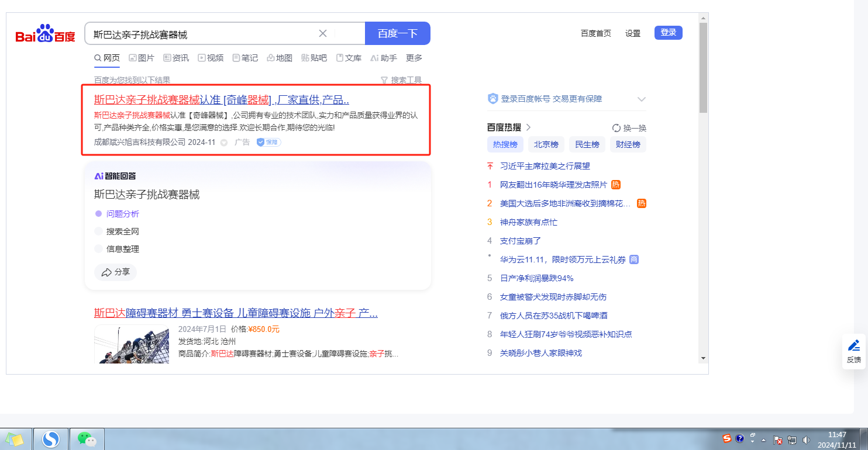Click the 登录 login button

coord(668,33)
